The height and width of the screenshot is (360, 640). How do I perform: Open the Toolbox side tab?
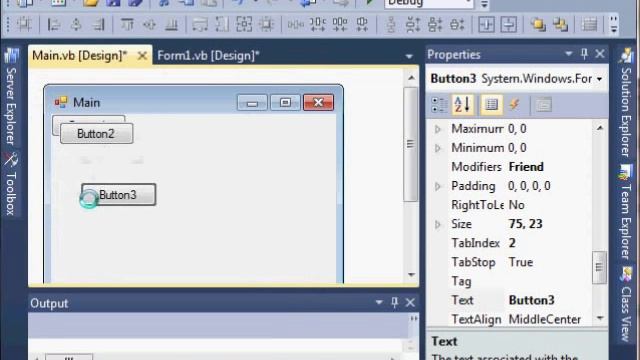[11, 184]
